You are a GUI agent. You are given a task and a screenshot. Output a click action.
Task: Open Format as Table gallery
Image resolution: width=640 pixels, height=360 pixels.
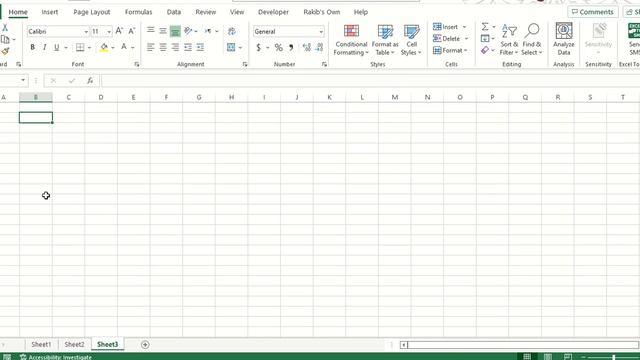(385, 40)
